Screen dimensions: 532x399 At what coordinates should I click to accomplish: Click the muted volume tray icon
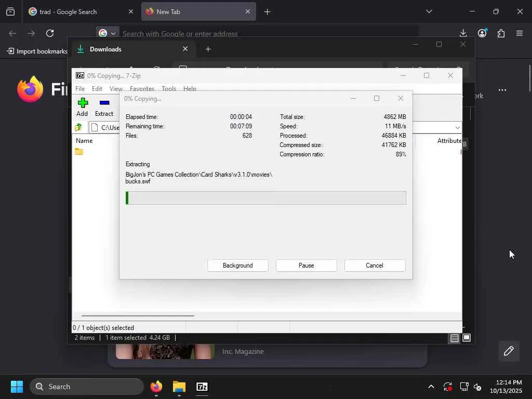pyautogui.click(x=477, y=387)
